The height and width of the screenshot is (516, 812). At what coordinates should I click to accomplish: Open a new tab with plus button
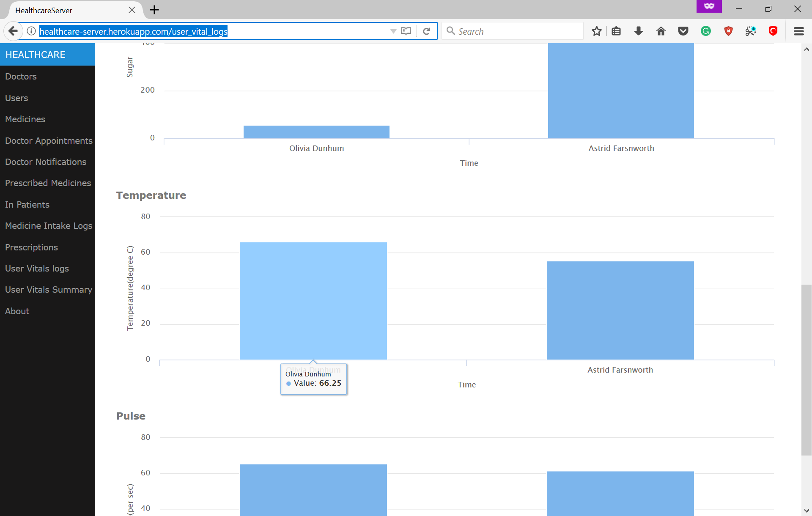154,10
